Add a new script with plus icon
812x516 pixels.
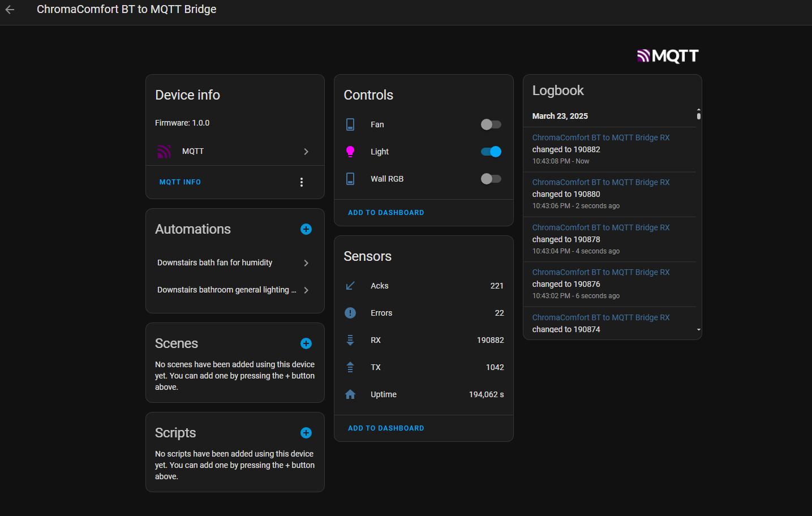[x=306, y=433]
